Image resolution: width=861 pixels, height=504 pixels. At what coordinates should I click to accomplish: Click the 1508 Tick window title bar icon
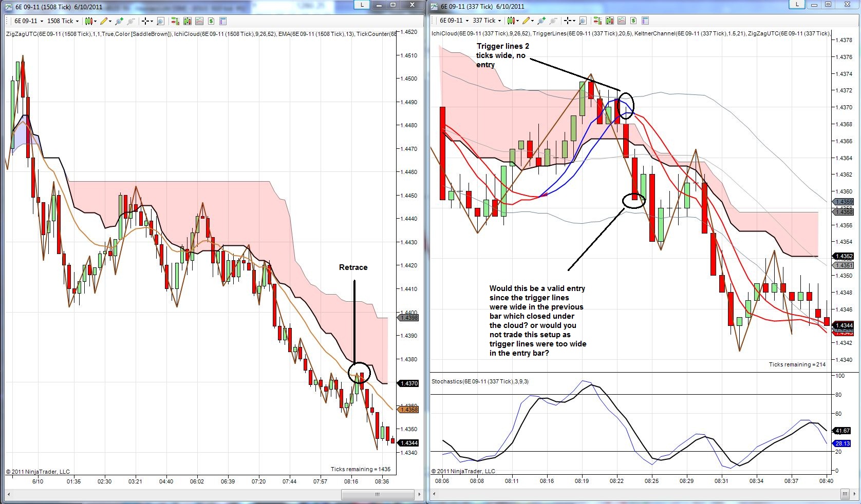pyautogui.click(x=9, y=7)
